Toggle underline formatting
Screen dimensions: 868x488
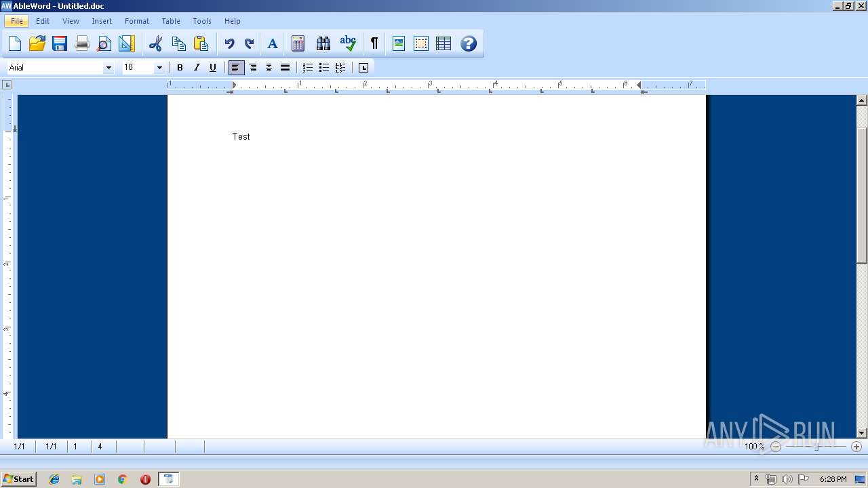click(x=213, y=68)
